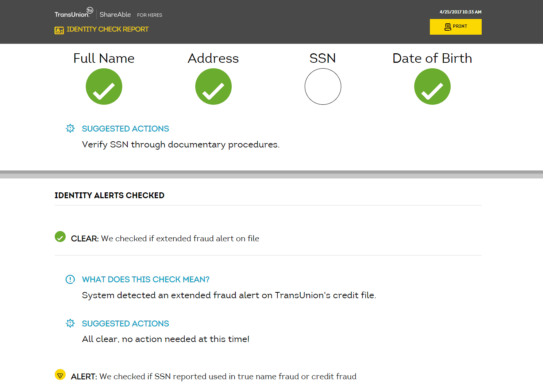Click the green checkmark under Full Name
543x392 pixels.
pos(104,87)
